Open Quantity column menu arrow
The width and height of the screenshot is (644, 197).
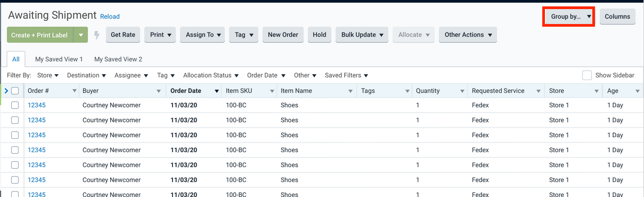461,91
